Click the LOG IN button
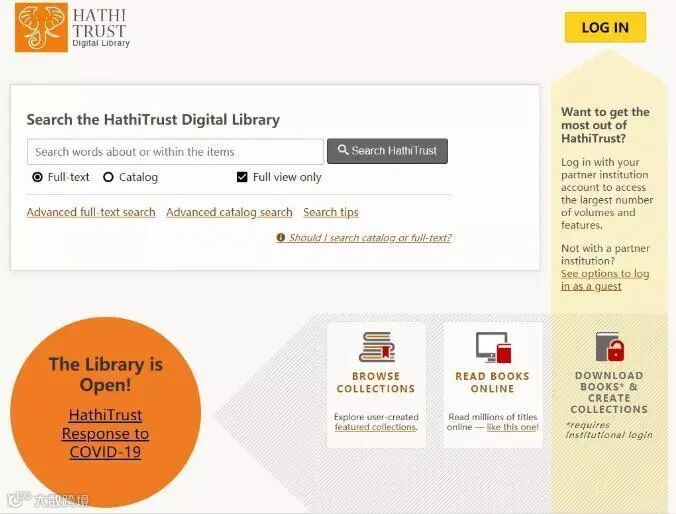This screenshot has width=676, height=514. pyautogui.click(x=605, y=28)
